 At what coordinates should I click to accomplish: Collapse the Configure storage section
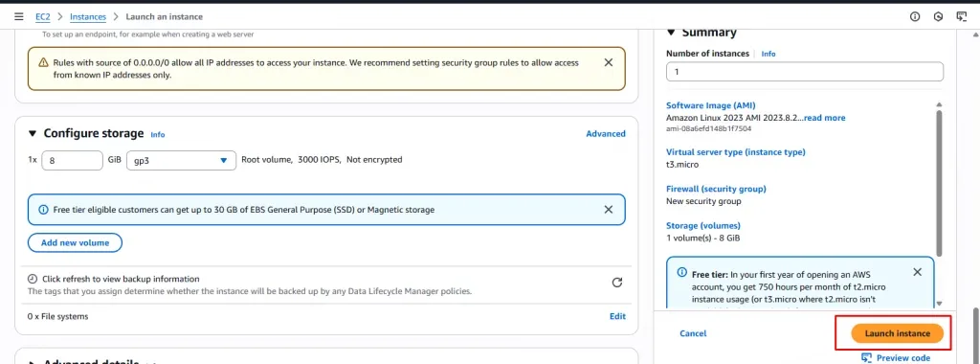(33, 134)
